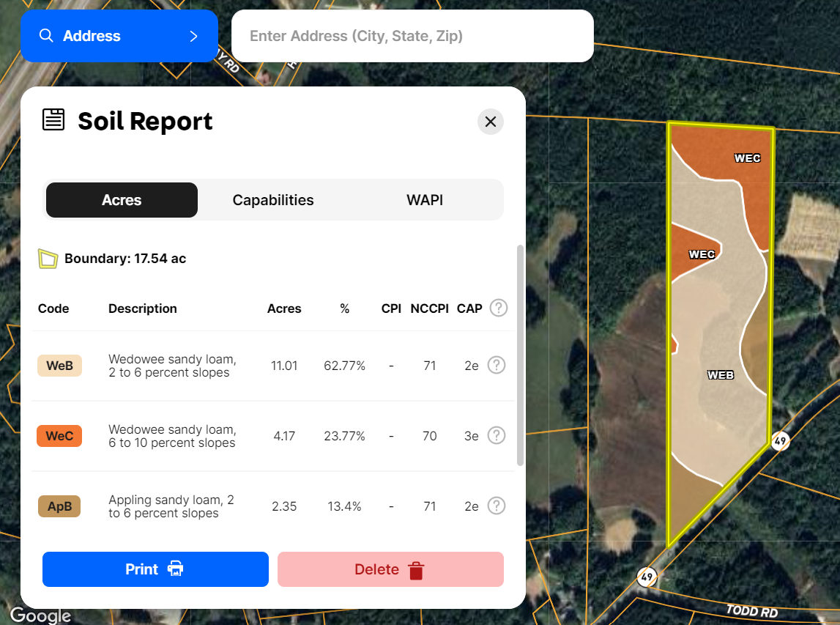Image resolution: width=840 pixels, height=625 pixels.
Task: Click the WeB soil code color swatch
Action: 59,366
